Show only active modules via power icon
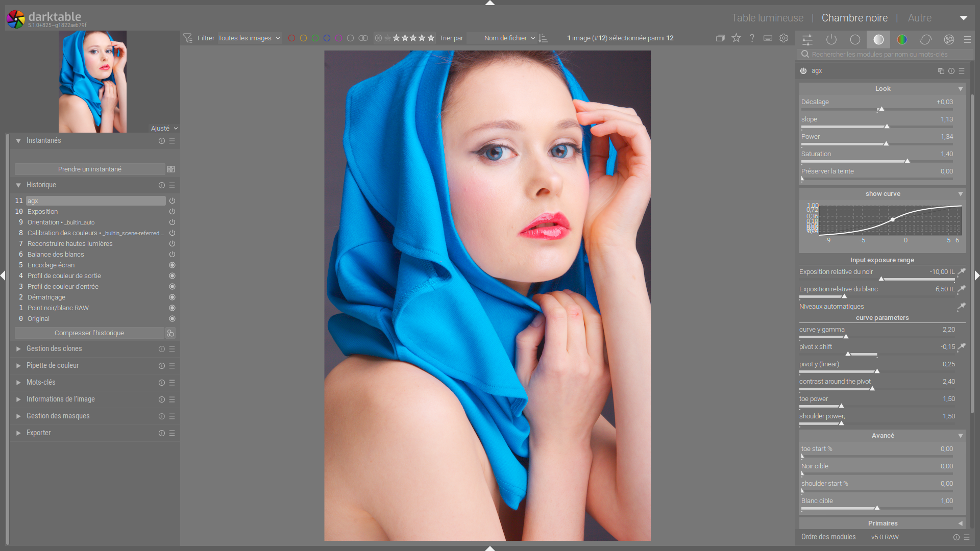This screenshot has width=980, height=551. (x=831, y=39)
